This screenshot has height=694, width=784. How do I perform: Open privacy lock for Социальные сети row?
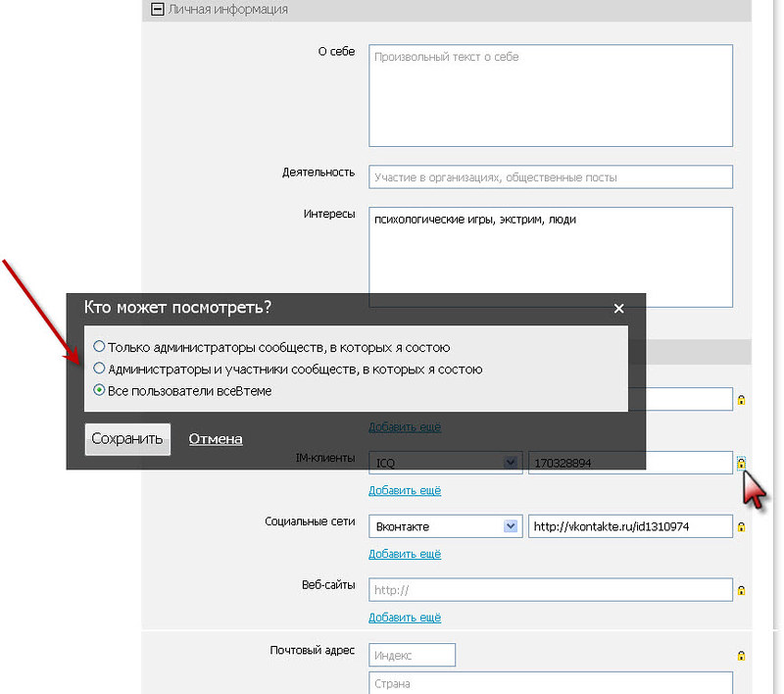pyautogui.click(x=742, y=527)
